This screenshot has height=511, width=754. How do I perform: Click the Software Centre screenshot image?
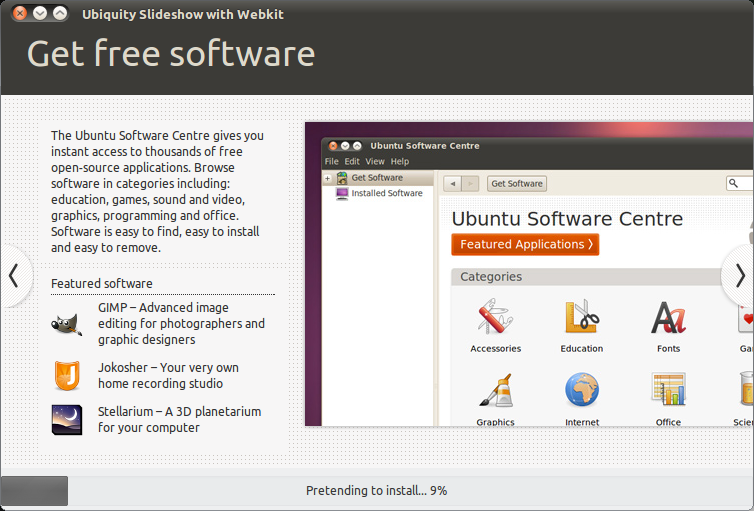click(529, 274)
